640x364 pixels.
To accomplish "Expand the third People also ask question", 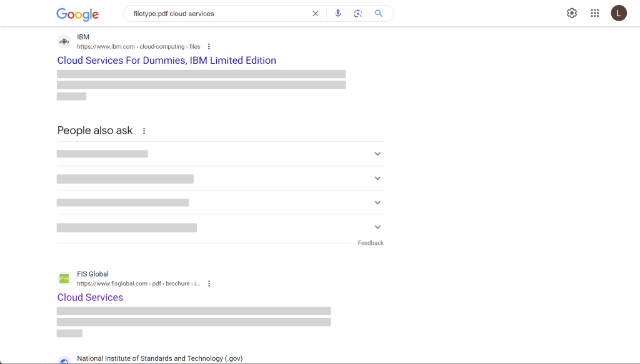I will [x=220, y=202].
